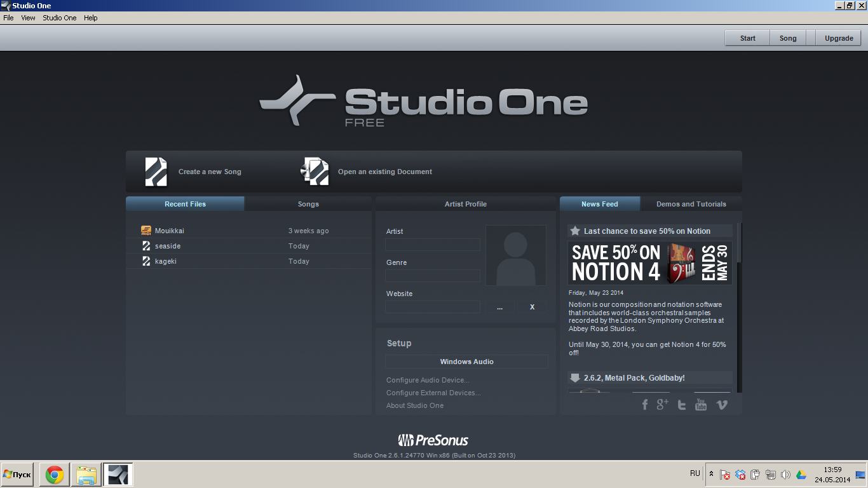Switch to the News Feed tab

599,204
